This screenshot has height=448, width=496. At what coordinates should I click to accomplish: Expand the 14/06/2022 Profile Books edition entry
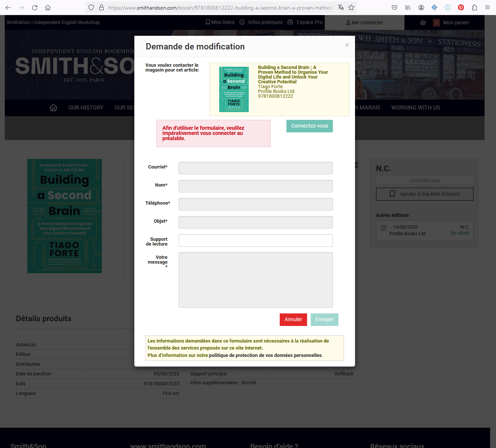[424, 230]
